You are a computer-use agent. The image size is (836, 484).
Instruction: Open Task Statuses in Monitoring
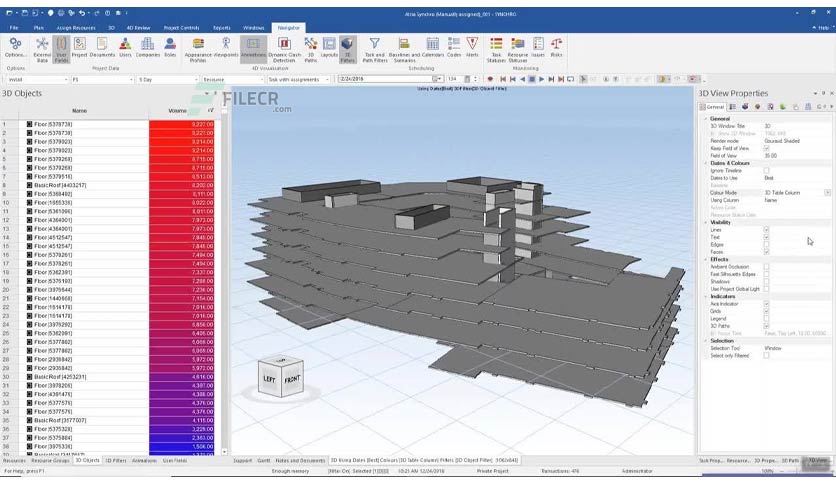click(x=496, y=50)
